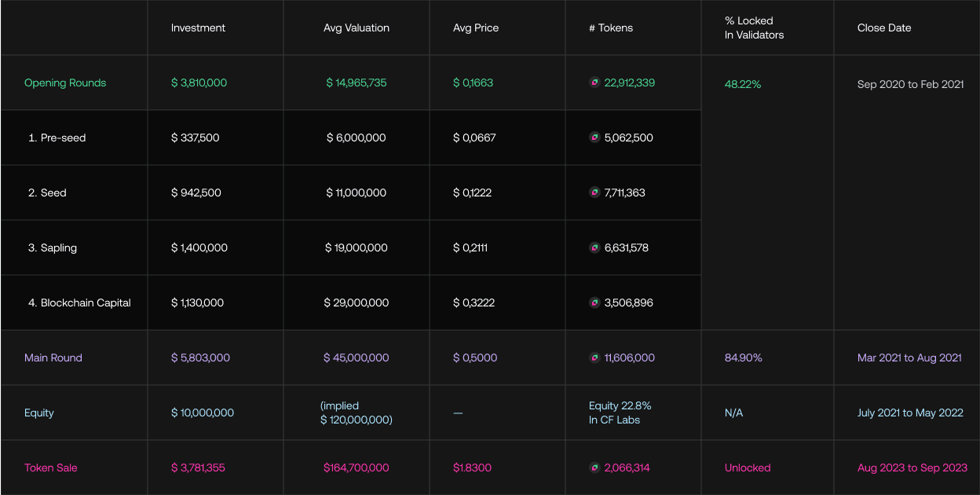The image size is (980, 495).
Task: Click the token icon next to 2,066,314
Action: point(594,467)
